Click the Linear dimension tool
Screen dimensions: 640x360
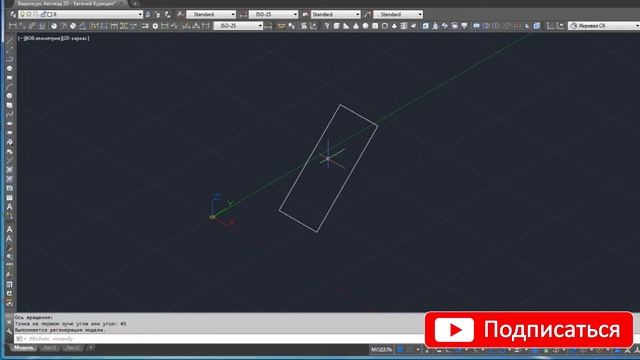point(13,26)
